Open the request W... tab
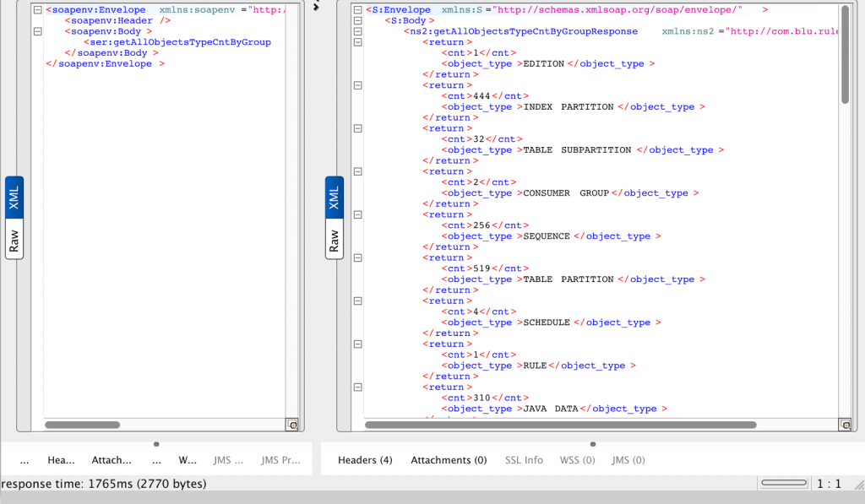 (188, 460)
